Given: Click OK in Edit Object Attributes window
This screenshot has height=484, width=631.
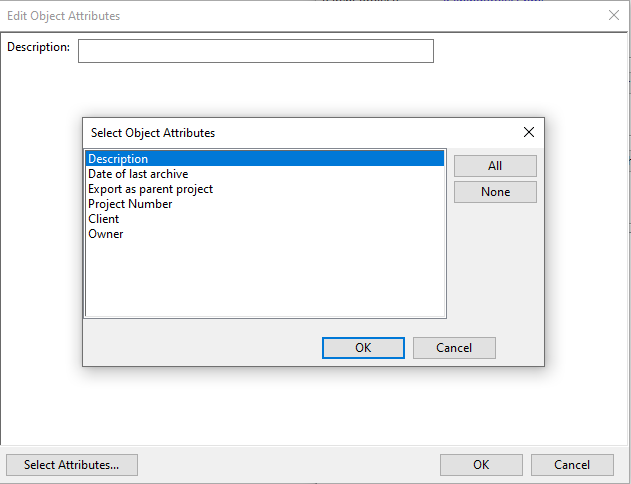Looking at the screenshot, I should pos(481,465).
